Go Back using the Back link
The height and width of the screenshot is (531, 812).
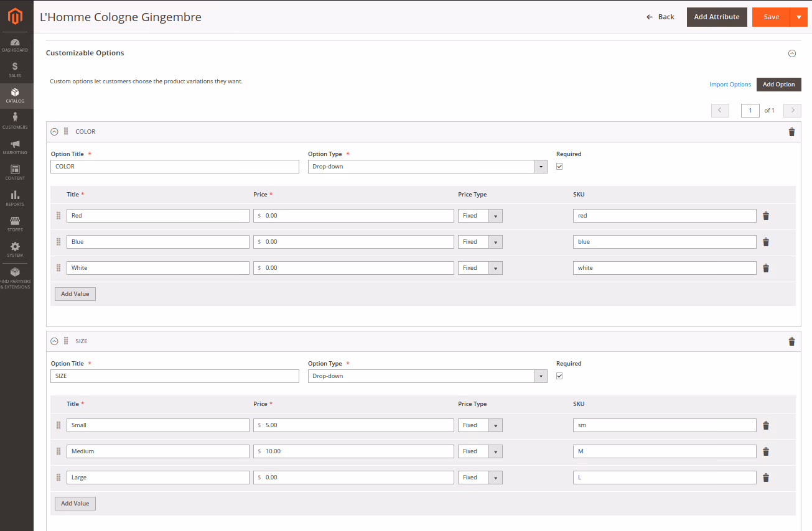660,17
